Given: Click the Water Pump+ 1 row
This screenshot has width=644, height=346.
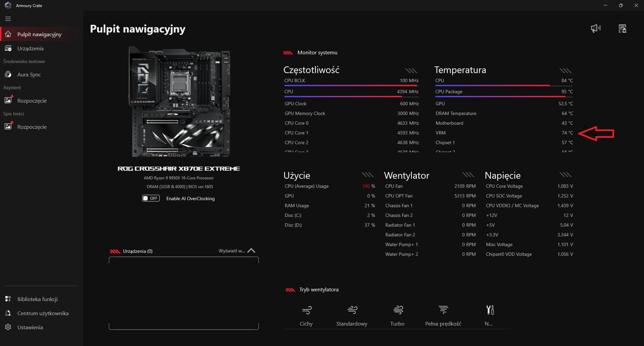Looking at the screenshot, I should point(430,244).
